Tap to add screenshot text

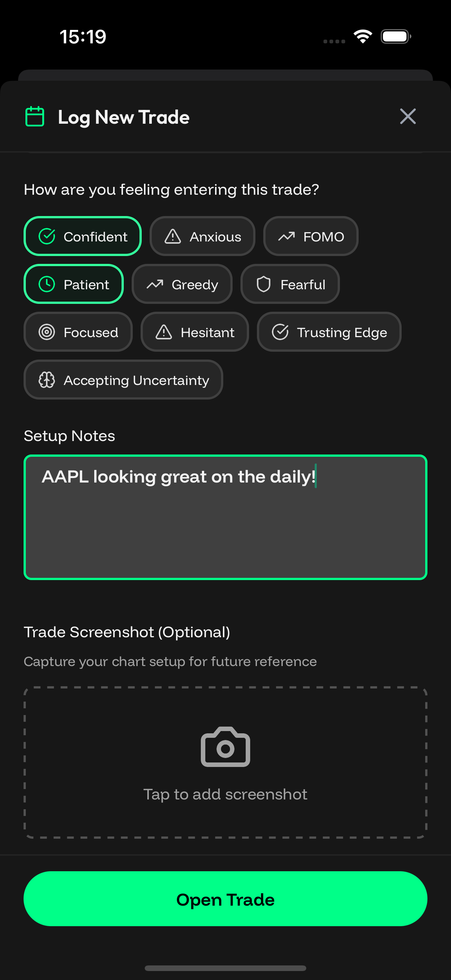[x=225, y=794]
